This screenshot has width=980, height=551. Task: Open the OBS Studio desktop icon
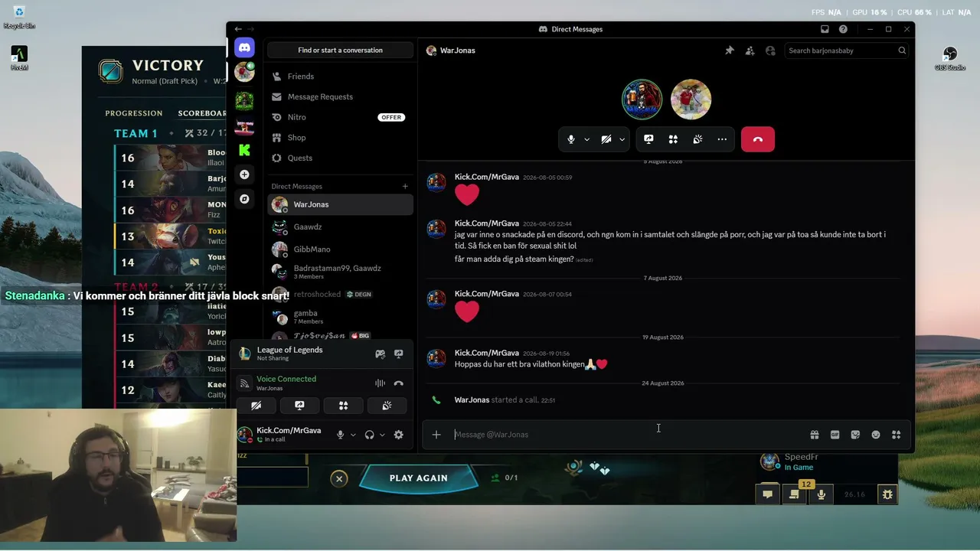click(950, 58)
